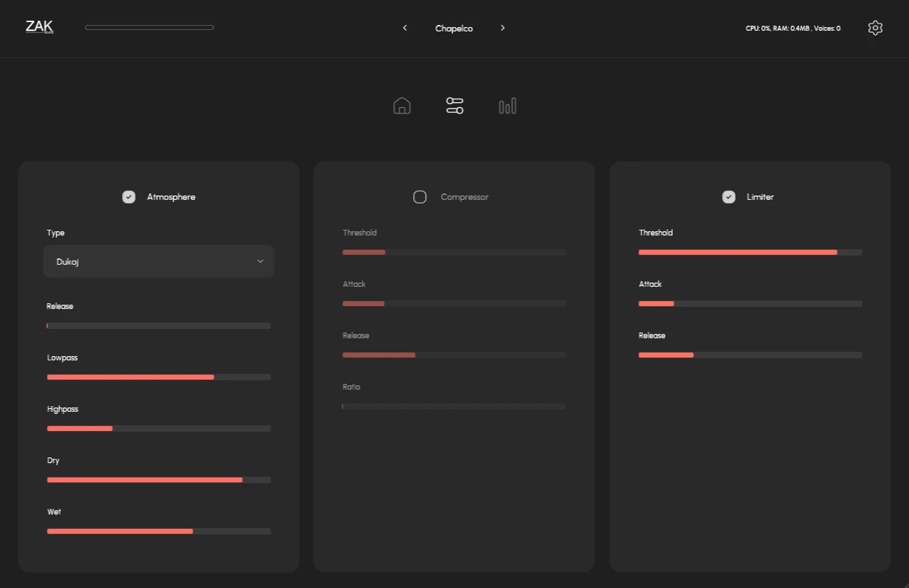Click the ZAK logo
Viewport: 909px width, 588px height.
tap(39, 27)
